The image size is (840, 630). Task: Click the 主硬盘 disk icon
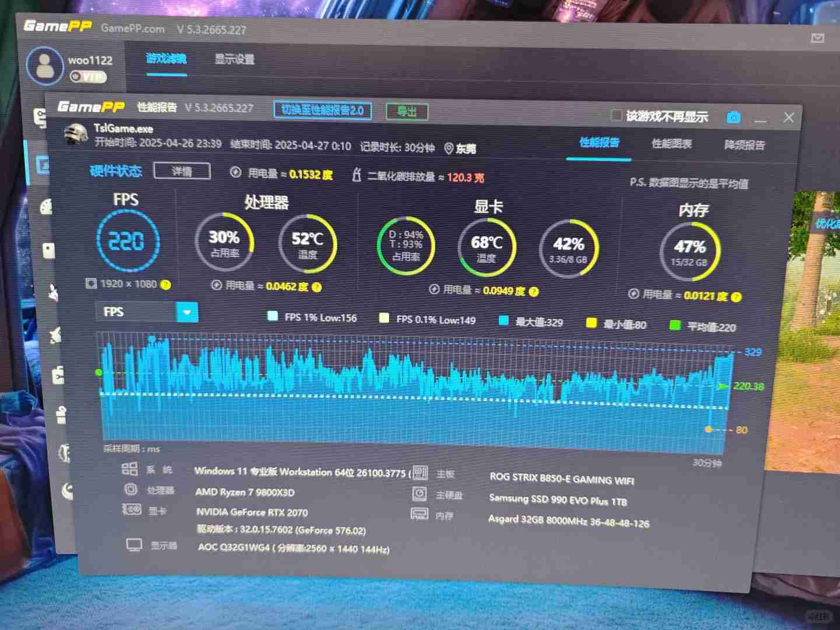[419, 494]
